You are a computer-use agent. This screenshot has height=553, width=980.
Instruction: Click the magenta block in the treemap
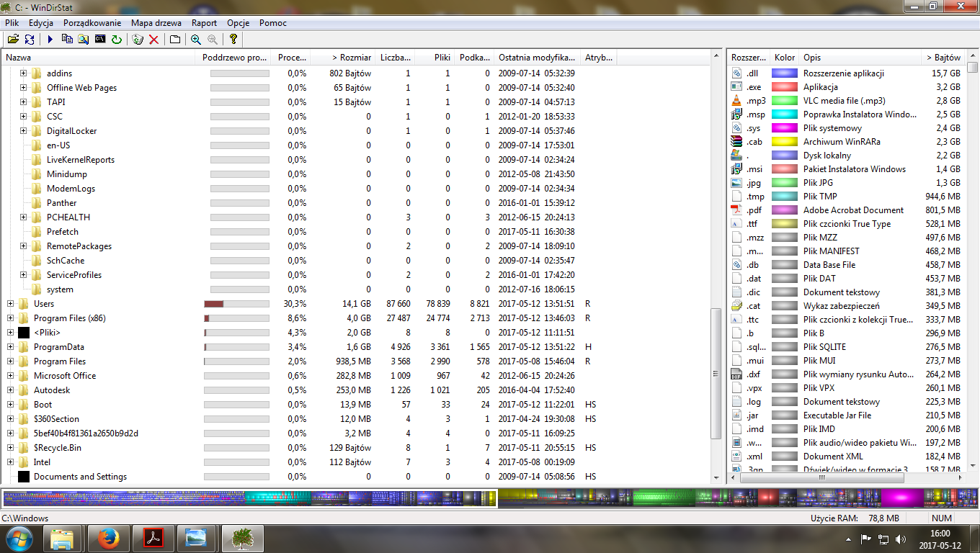(x=902, y=498)
